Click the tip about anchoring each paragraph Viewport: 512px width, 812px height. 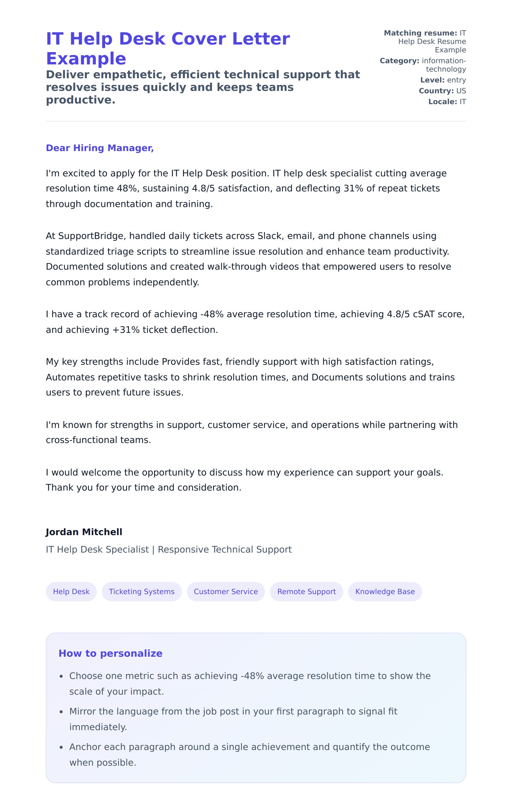249,754
